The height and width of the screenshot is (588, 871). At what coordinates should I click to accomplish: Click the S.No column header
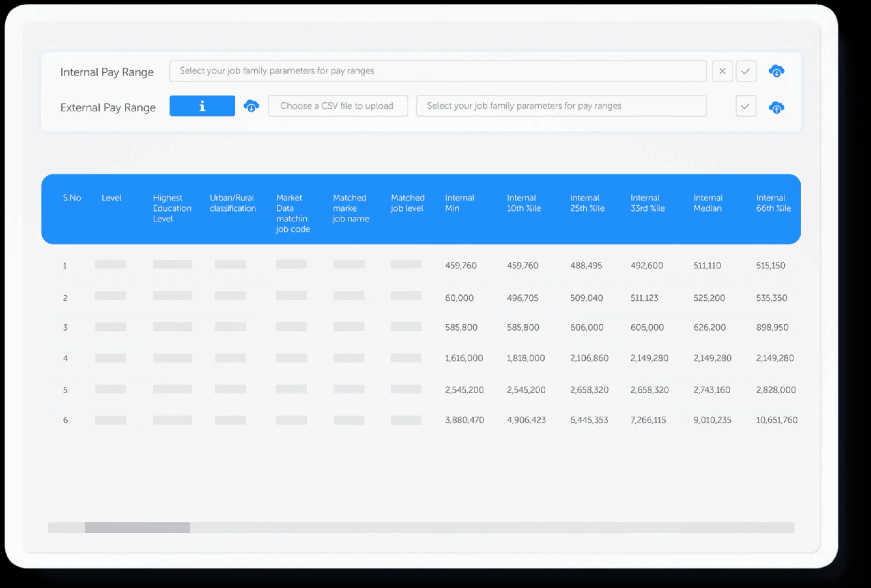point(72,198)
